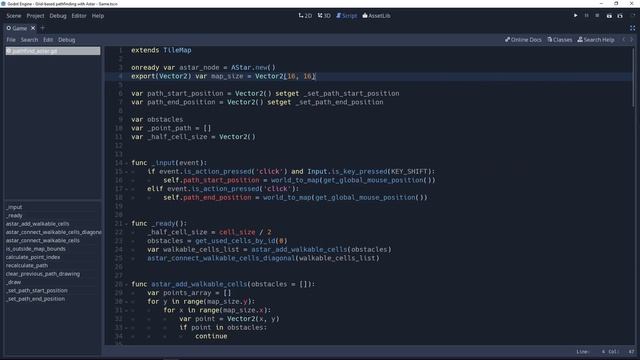Go to next edit history arrow
Image resolution: width=640 pixels, height=360 pixels.
point(631,40)
